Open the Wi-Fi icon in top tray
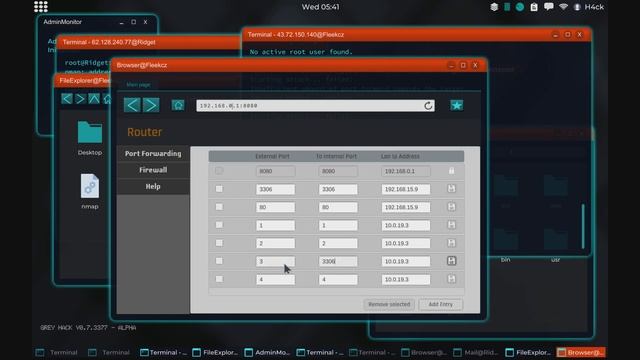Viewport: 640px width, 360px height. pyautogui.click(x=563, y=7)
